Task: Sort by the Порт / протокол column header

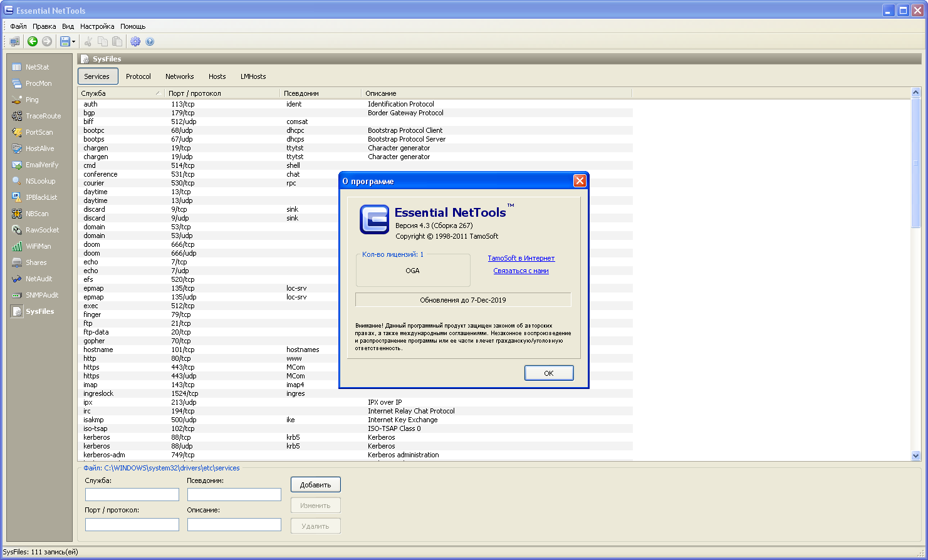Action: [222, 93]
